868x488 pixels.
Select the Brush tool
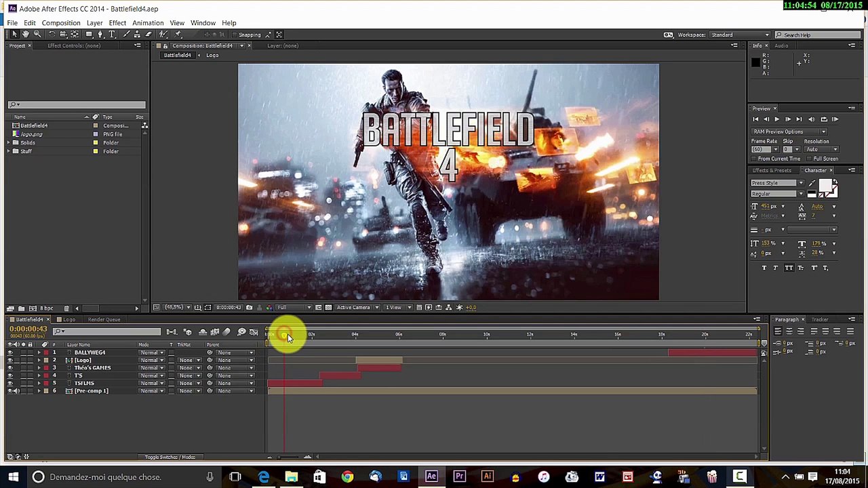coord(126,35)
